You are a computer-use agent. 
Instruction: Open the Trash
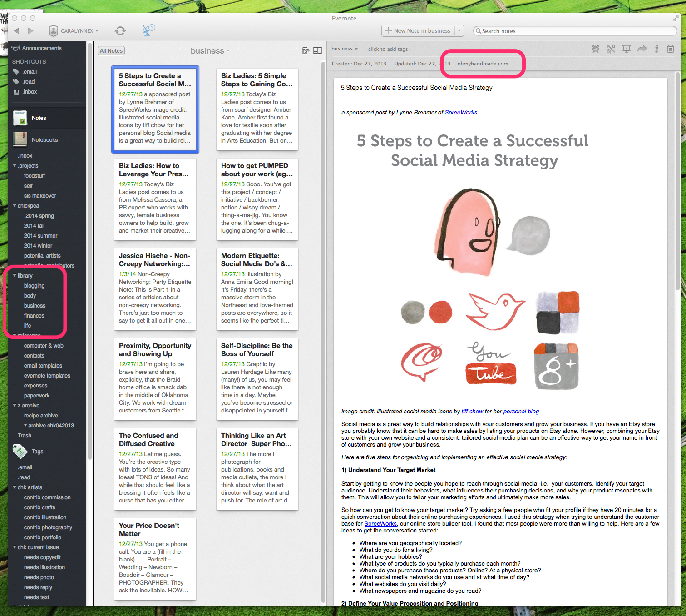[x=25, y=436]
